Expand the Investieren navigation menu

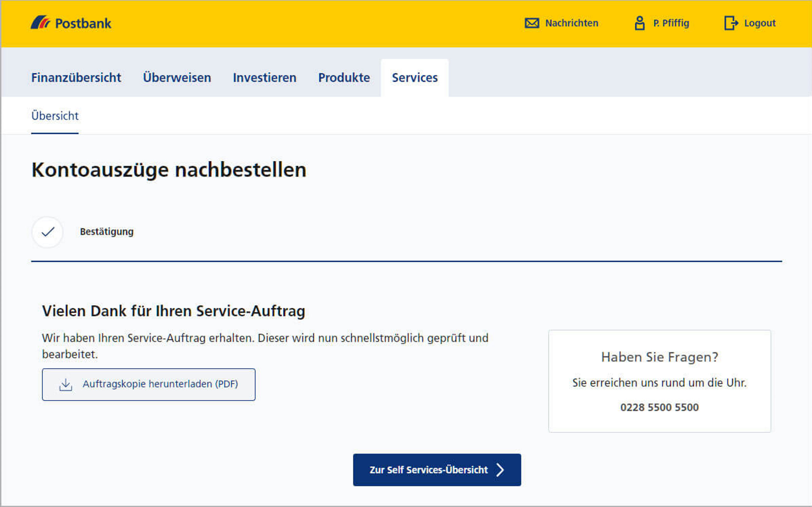[264, 77]
